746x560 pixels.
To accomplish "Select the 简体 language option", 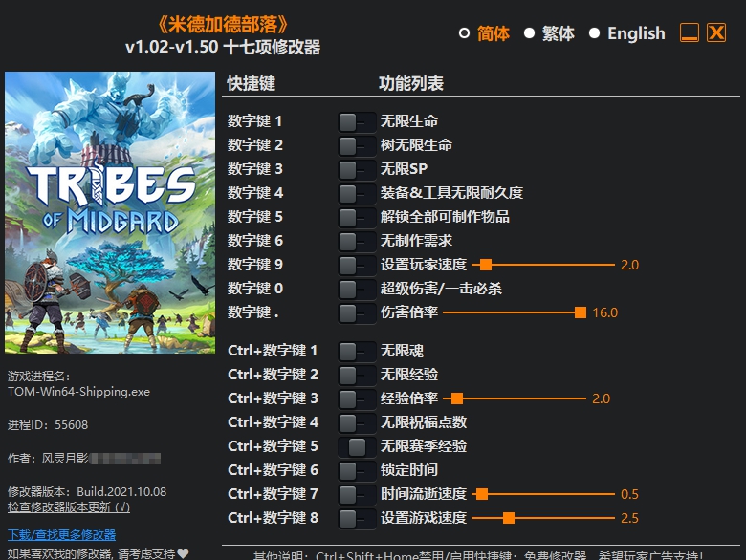I will pos(465,33).
